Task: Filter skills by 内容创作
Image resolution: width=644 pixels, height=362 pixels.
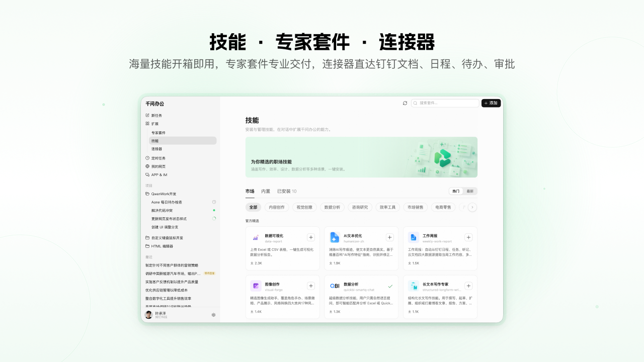Action: 277,207
